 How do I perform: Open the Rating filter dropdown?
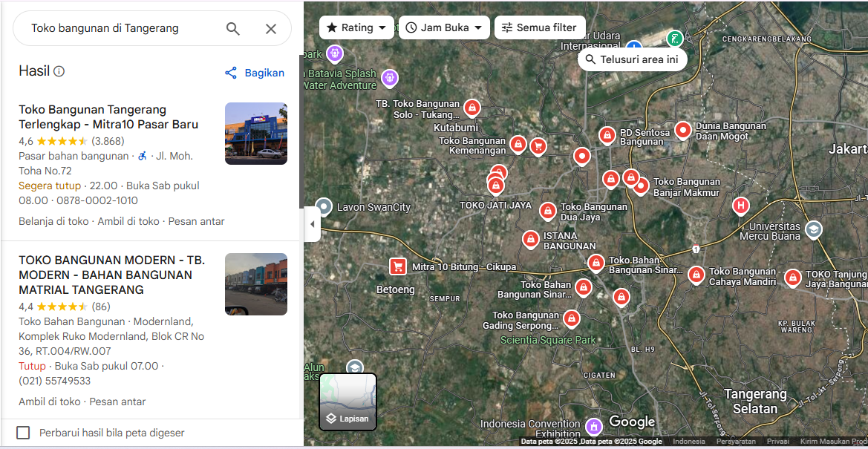356,27
